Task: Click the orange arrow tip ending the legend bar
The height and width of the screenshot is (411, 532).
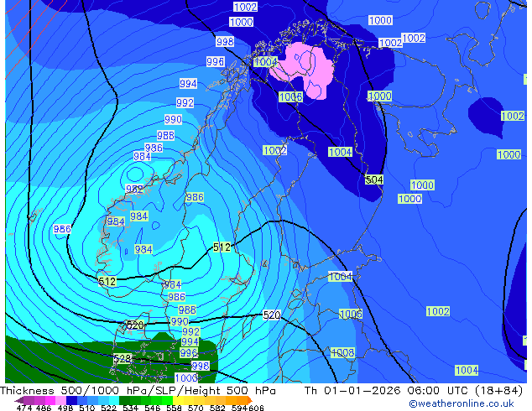Action: 250,400
